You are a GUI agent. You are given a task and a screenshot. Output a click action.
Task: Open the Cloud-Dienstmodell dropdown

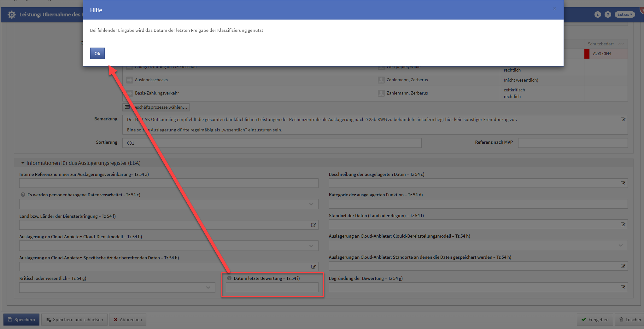311,246
